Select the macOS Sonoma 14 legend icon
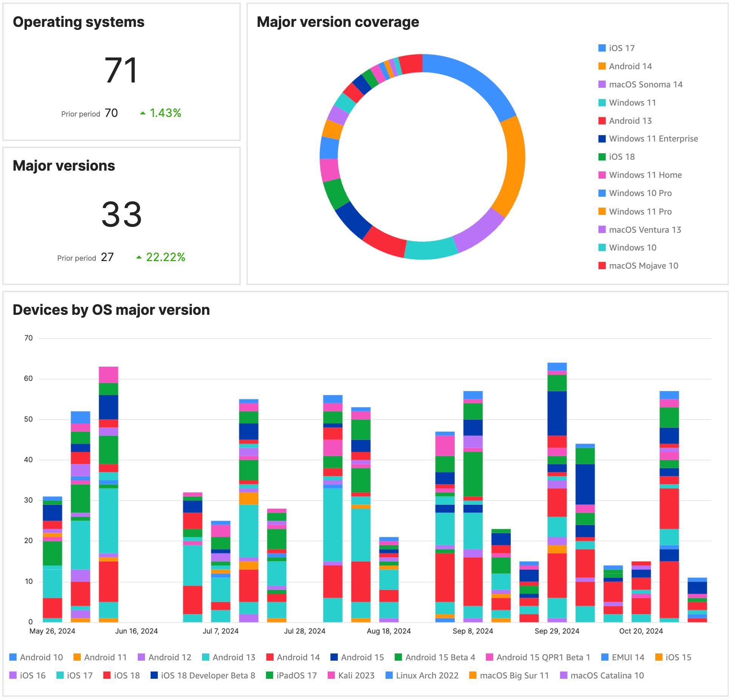 tap(601, 84)
